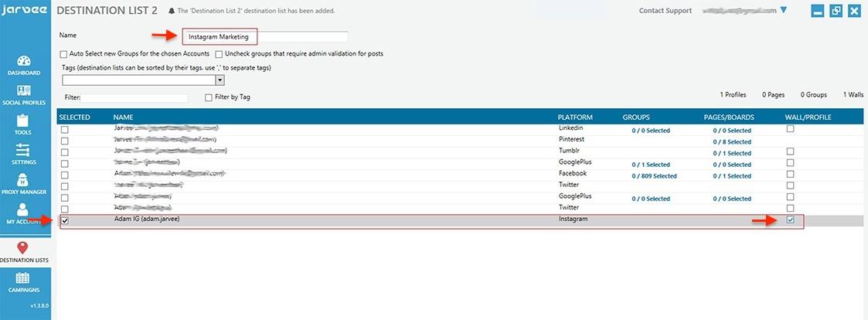
Task: Sort by the GROUPS column header
Action: click(x=636, y=117)
